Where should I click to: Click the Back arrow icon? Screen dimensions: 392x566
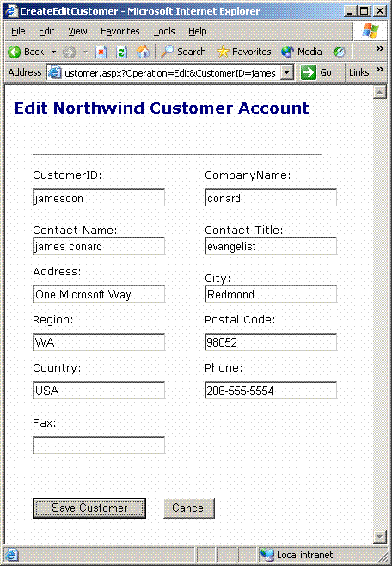pos(15,52)
